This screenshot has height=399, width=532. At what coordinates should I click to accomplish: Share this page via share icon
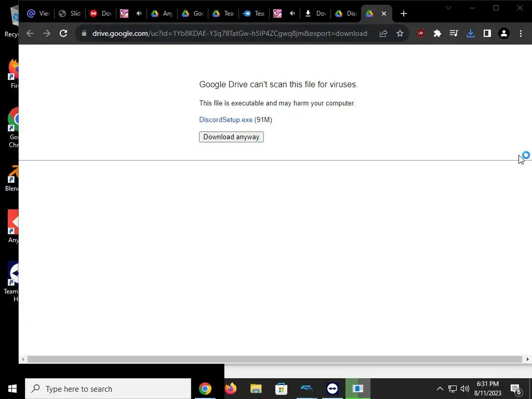[x=383, y=33]
